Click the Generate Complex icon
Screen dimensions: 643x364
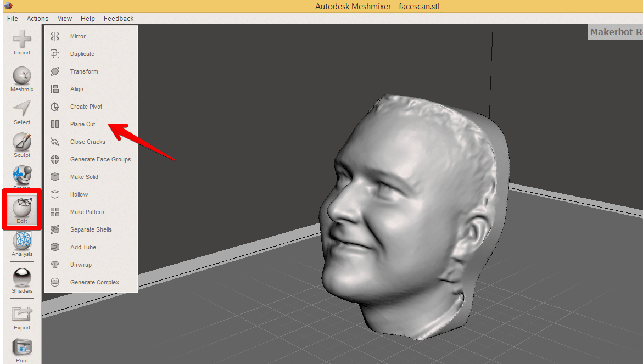[x=55, y=282]
